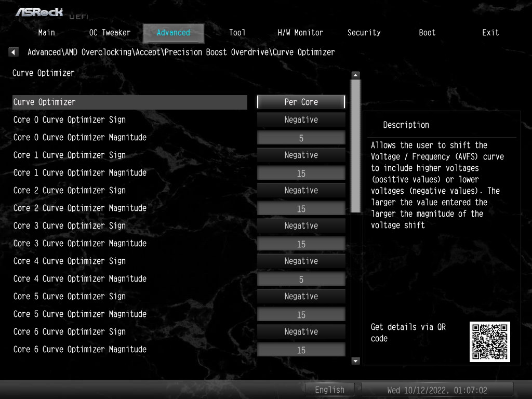532x399 pixels.
Task: Click Core 4 Curve Optimizer Sign label
Action: click(x=70, y=261)
